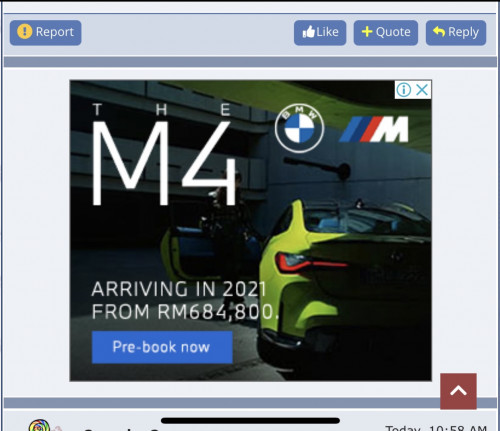Screen dimensions: 500x431
Task: Tap the thumbs-up icon on Like
Action: (309, 32)
